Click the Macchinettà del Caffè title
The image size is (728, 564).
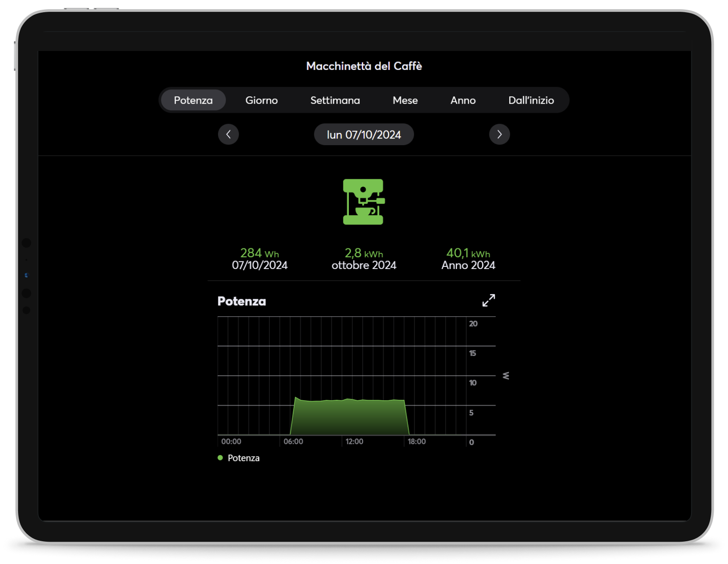tap(364, 66)
